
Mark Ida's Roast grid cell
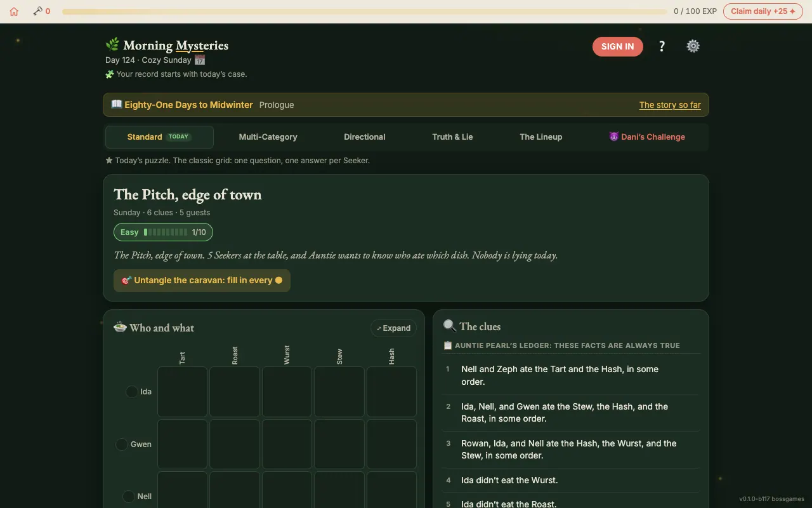click(235, 392)
